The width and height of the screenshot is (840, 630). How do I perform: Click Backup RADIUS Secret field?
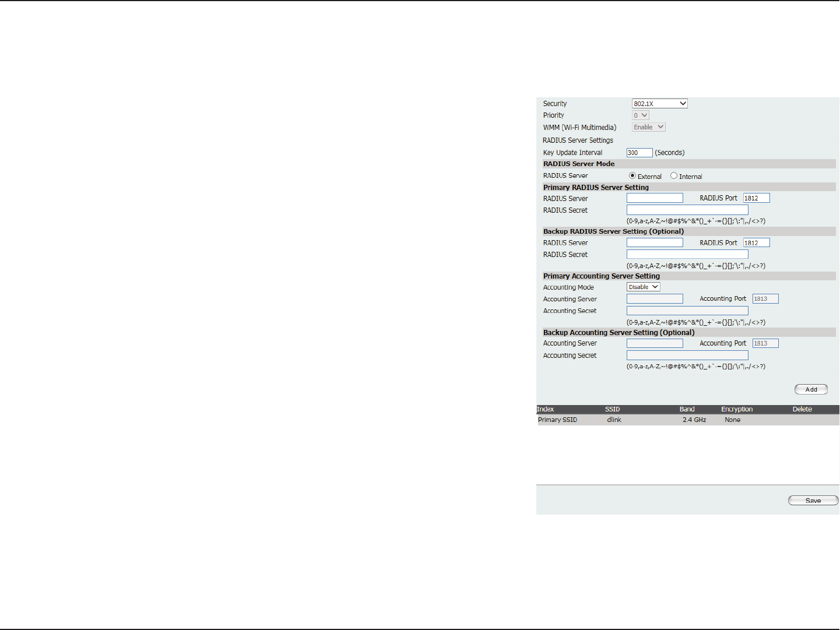tap(687, 254)
